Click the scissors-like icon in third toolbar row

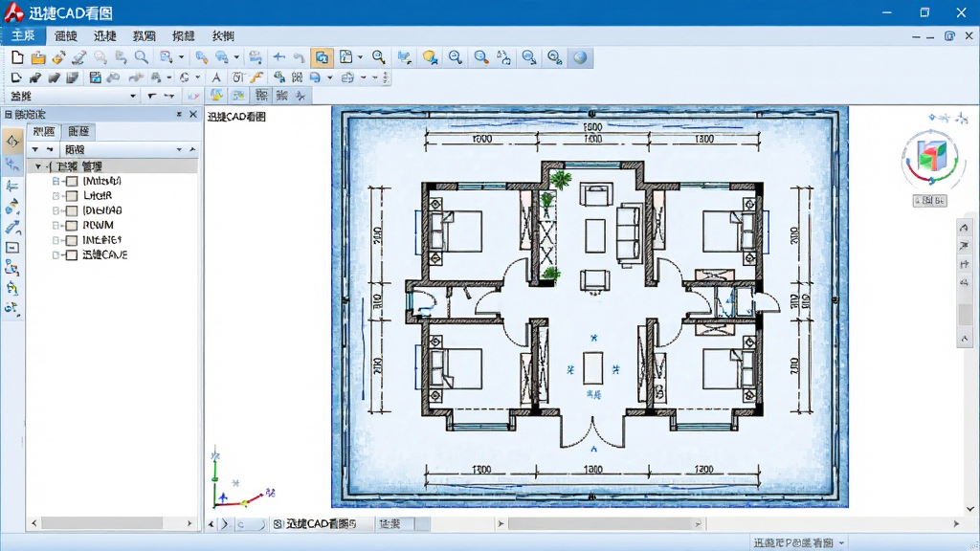(x=301, y=96)
